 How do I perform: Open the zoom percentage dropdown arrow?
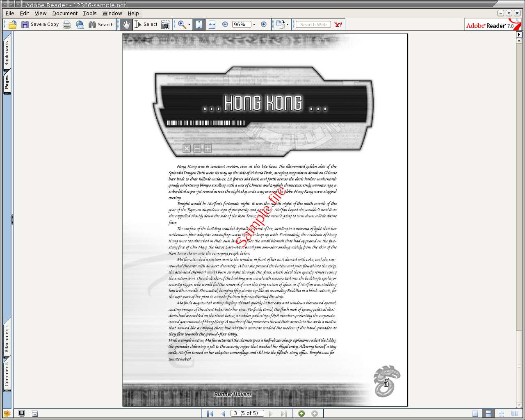(254, 25)
